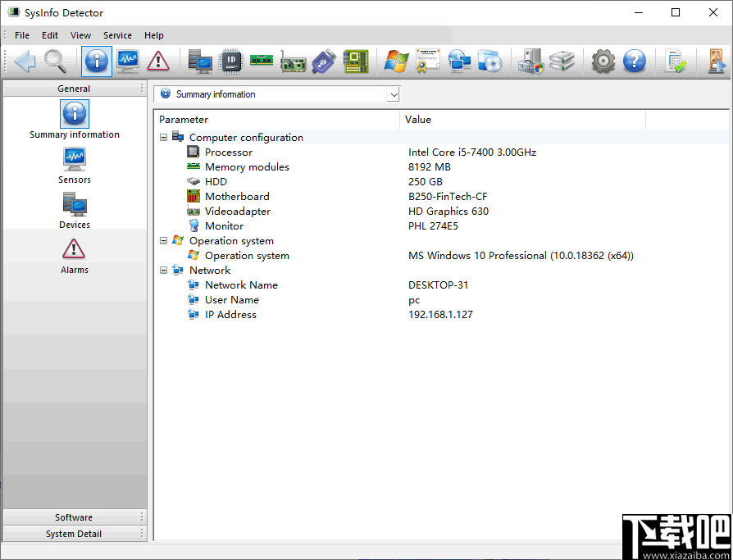
Task: Click the value Intel Core i5-7400 3.00GHz
Action: pos(472,153)
